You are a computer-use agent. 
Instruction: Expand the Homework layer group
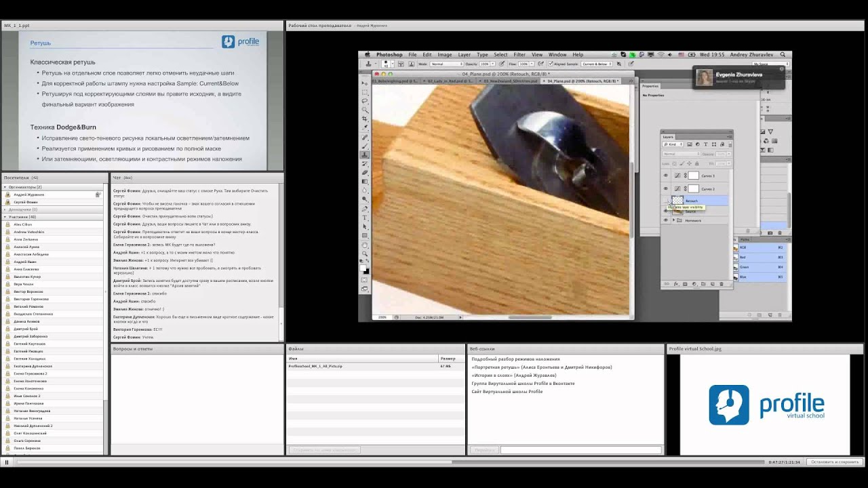[673, 220]
